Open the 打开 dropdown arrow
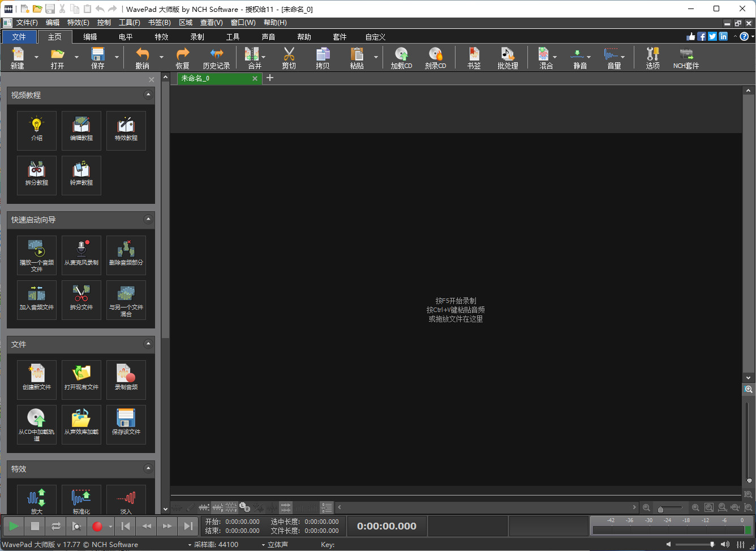The image size is (756, 551). click(76, 57)
